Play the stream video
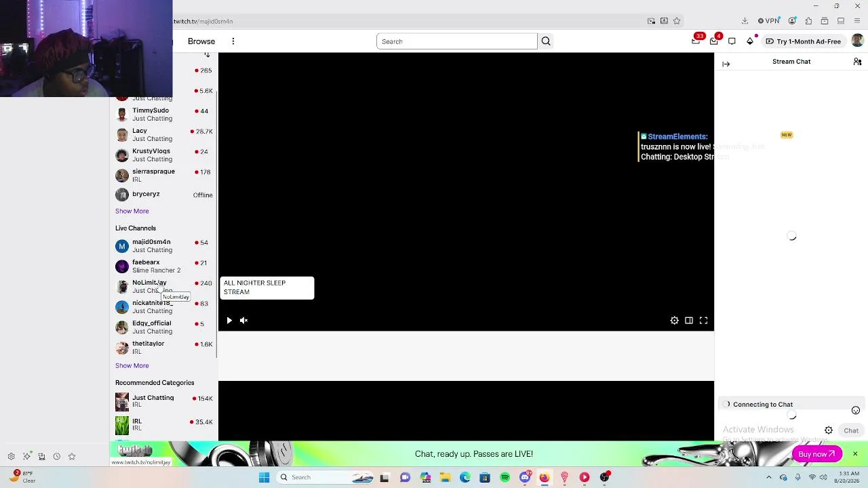 (x=229, y=321)
